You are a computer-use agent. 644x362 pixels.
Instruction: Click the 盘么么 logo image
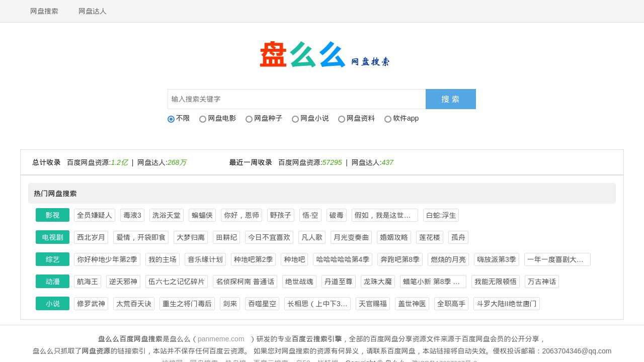pos(325,55)
